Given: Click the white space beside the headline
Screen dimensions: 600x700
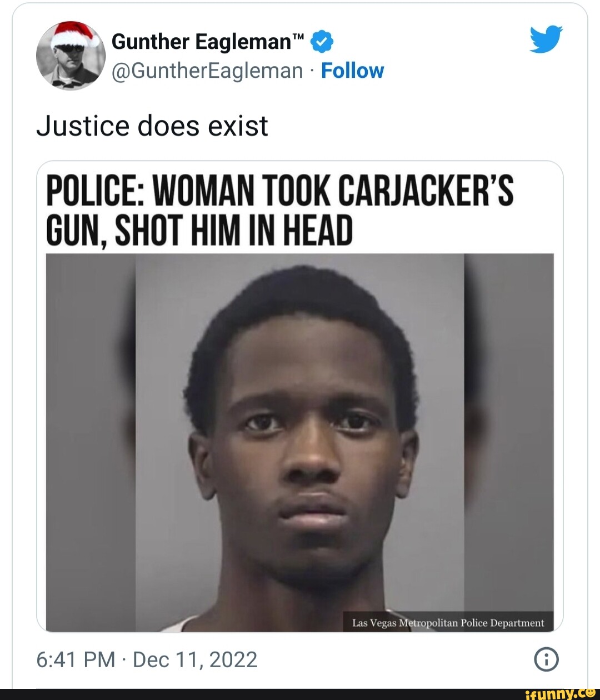Looking at the screenshot, I should tap(453, 229).
